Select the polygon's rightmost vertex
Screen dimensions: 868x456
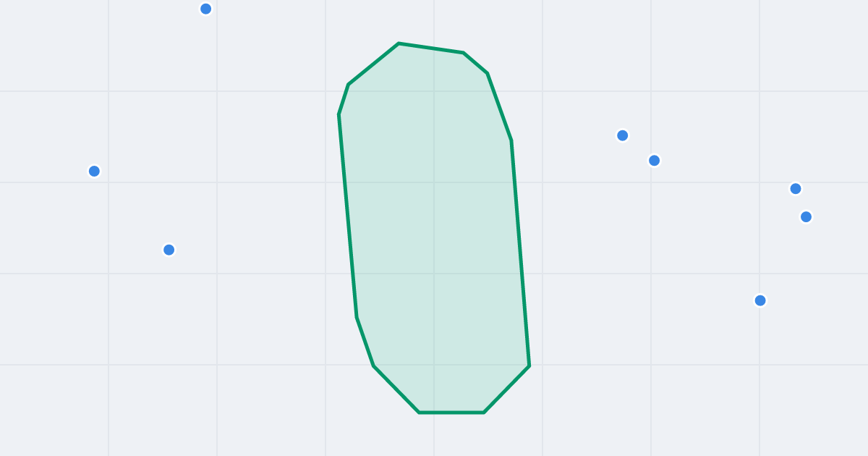tap(529, 366)
